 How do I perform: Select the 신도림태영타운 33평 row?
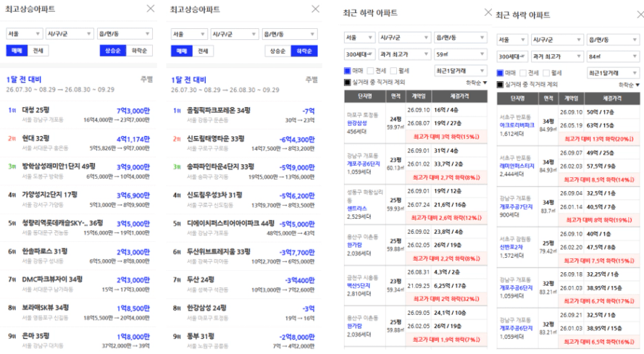pyautogui.click(x=244, y=143)
